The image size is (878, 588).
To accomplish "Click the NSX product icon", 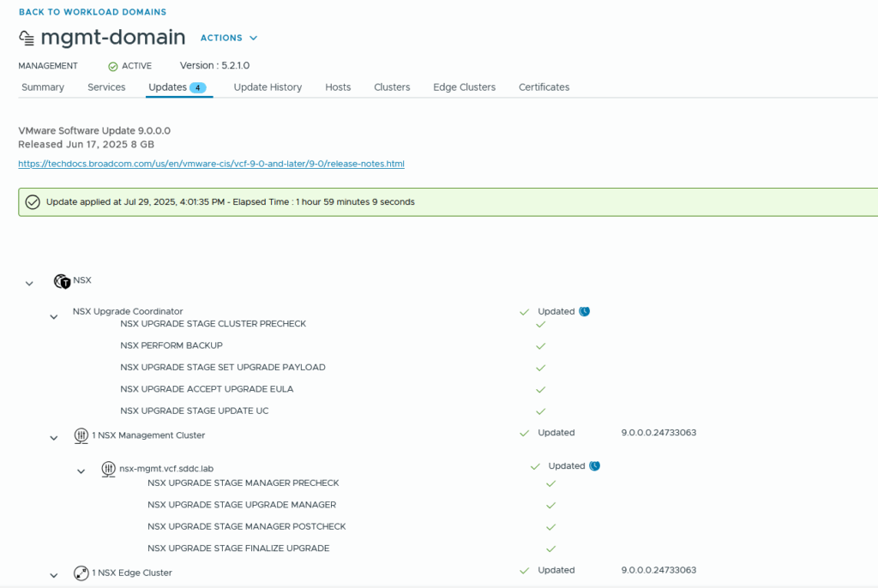I will (x=62, y=281).
